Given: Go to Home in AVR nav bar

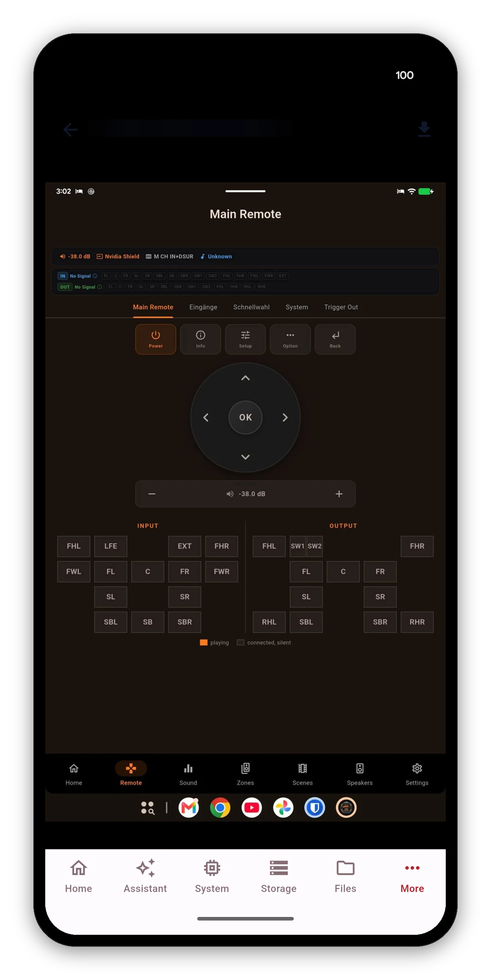Looking at the screenshot, I should click(74, 774).
